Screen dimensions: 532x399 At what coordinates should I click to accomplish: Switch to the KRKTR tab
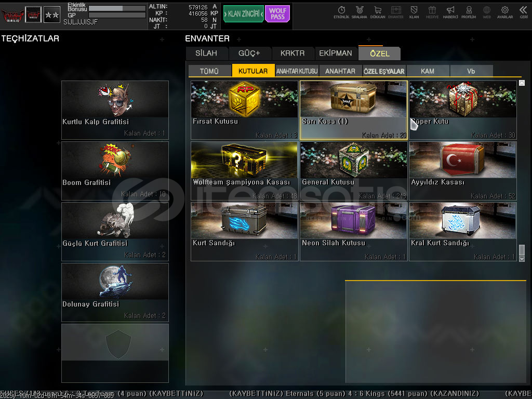(292, 54)
